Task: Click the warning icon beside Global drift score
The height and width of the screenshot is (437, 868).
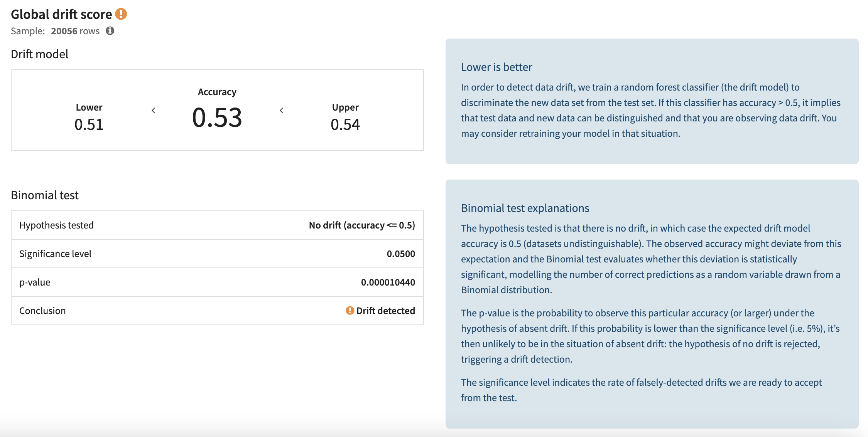Action: tap(121, 13)
